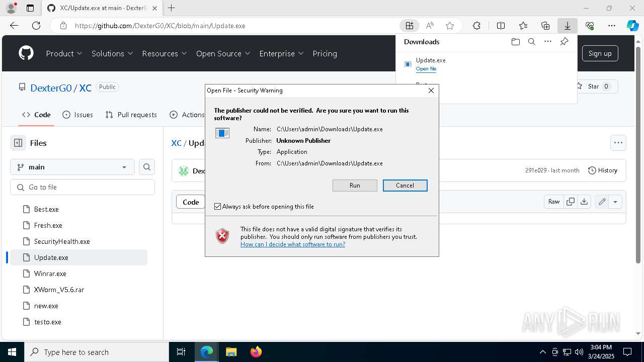
Task: Click the Read aloud icon
Action: point(430,26)
